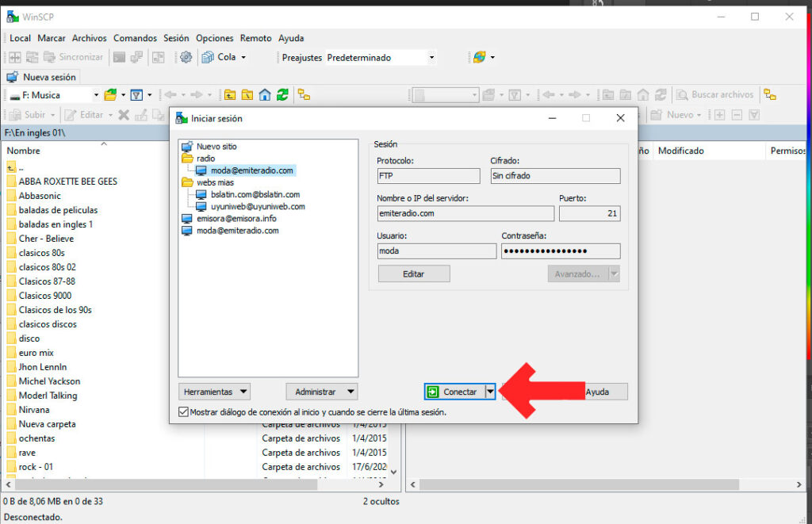This screenshot has height=524, width=812.
Task: Click the Subir upload button
Action: click(29, 115)
